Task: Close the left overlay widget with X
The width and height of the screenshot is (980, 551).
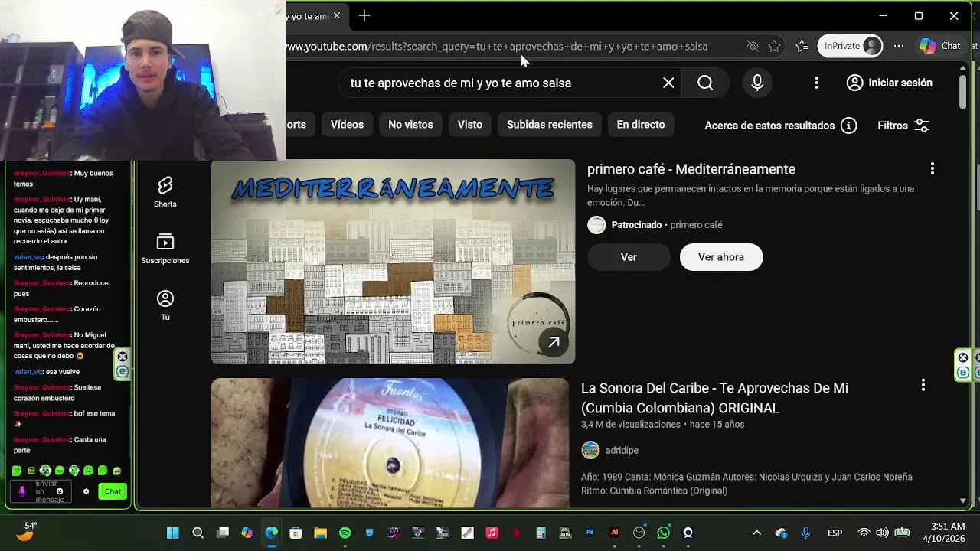Action: point(122,357)
